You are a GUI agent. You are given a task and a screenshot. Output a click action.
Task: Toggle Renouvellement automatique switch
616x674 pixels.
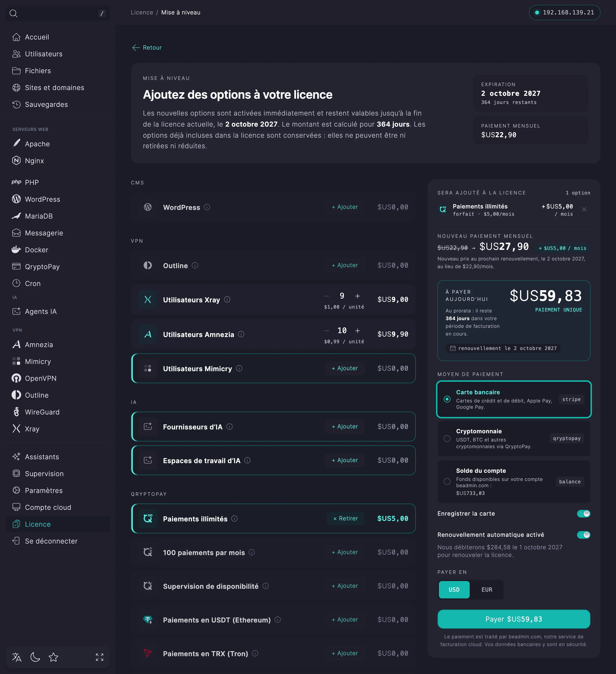584,535
